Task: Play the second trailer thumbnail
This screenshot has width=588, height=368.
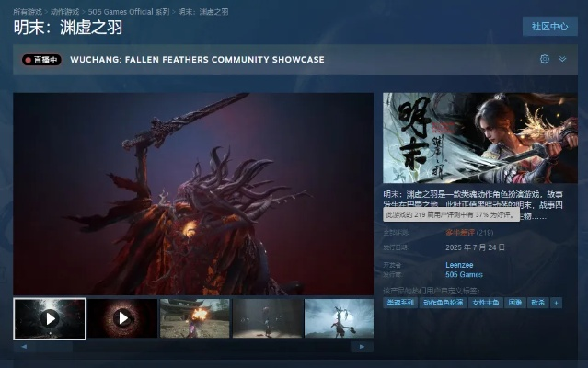Action: [122, 318]
